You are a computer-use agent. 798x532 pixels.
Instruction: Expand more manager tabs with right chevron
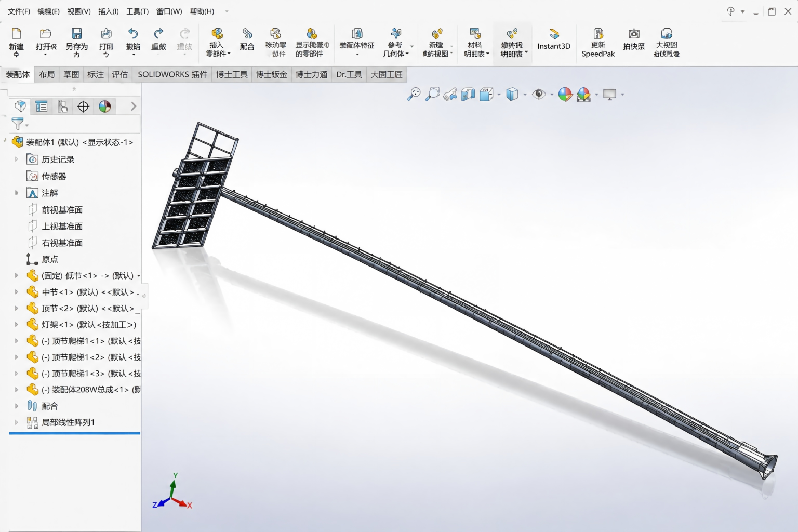pyautogui.click(x=134, y=107)
